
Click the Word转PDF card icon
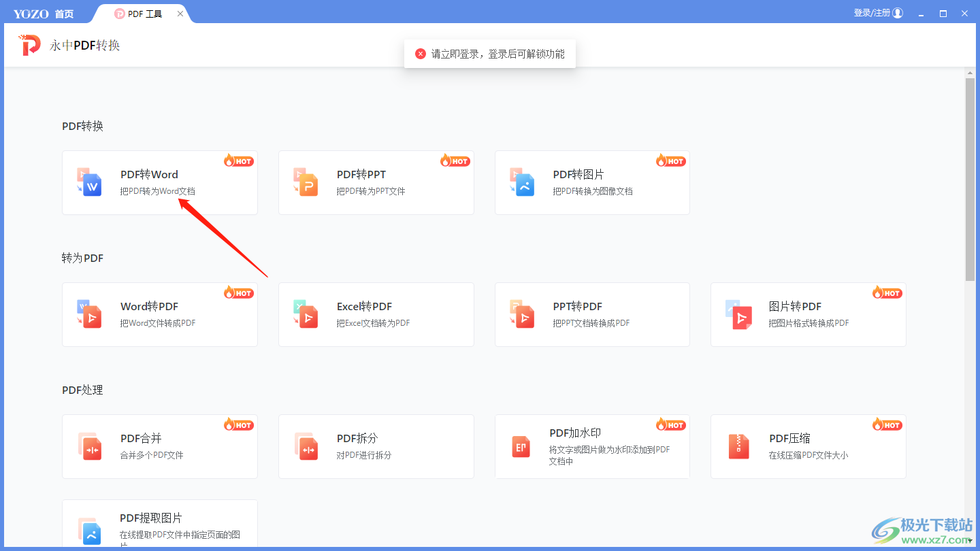[89, 314]
